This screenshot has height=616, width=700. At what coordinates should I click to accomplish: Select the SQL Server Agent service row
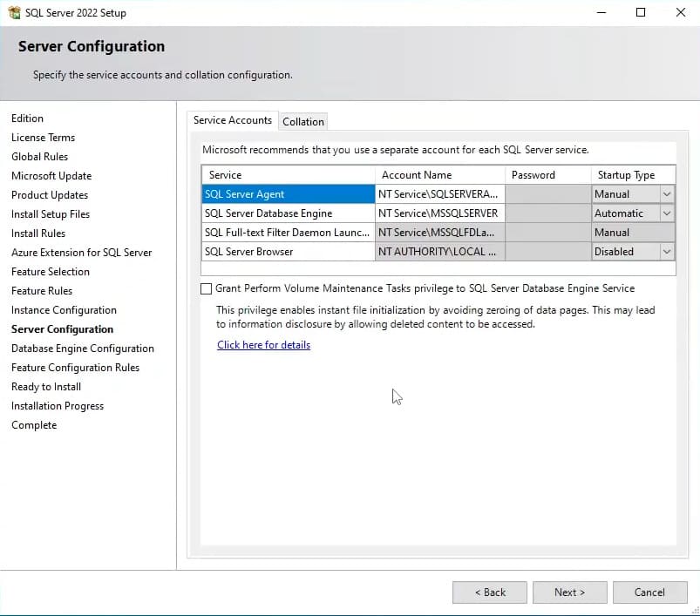[x=288, y=194]
